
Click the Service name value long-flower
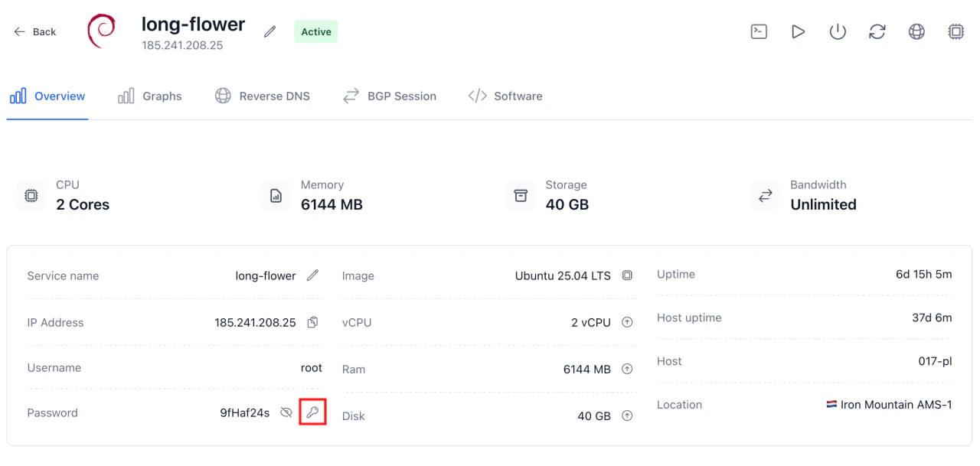(266, 275)
